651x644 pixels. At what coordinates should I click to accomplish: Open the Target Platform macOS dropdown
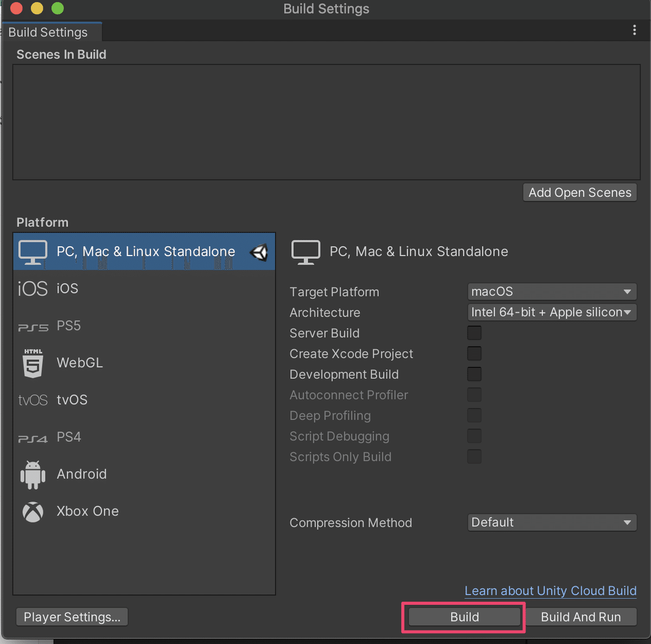(552, 292)
